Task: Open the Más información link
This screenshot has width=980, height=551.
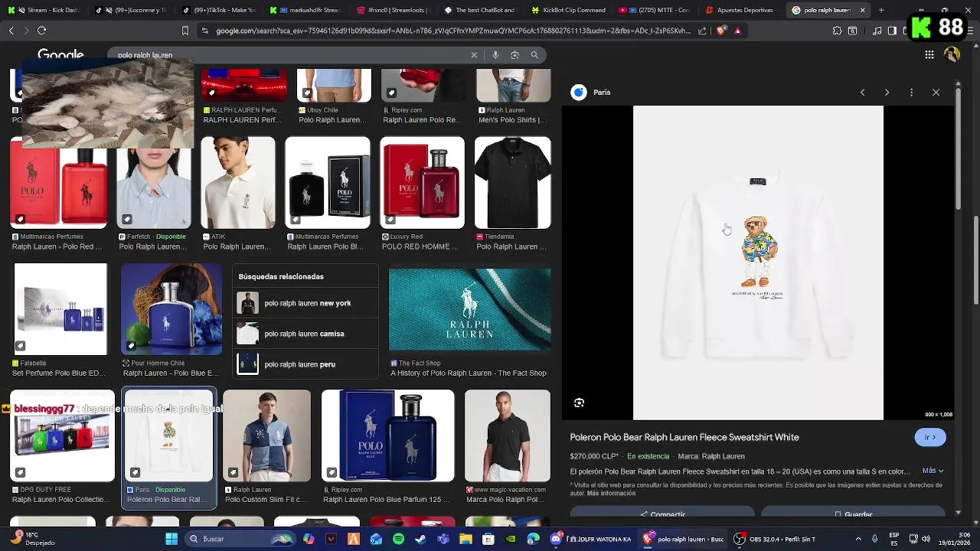Action: pos(611,494)
